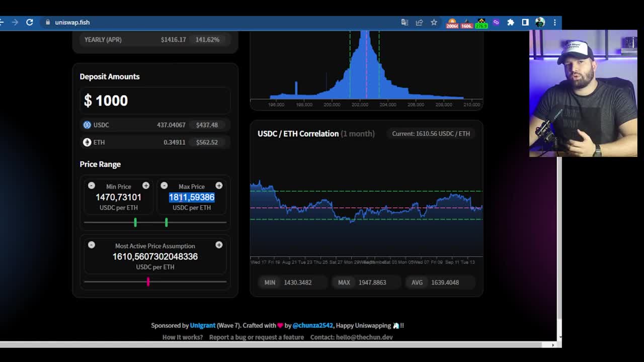
Task: Click the deposit amount field showing 1000
Action: pos(155,101)
